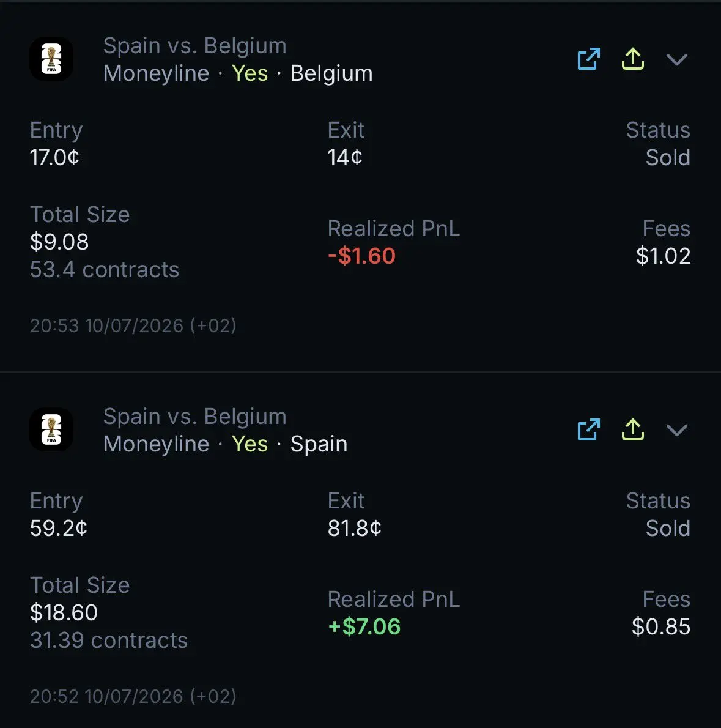Expand the Spain trade details chevron
The width and height of the screenshot is (721, 728).
677,430
